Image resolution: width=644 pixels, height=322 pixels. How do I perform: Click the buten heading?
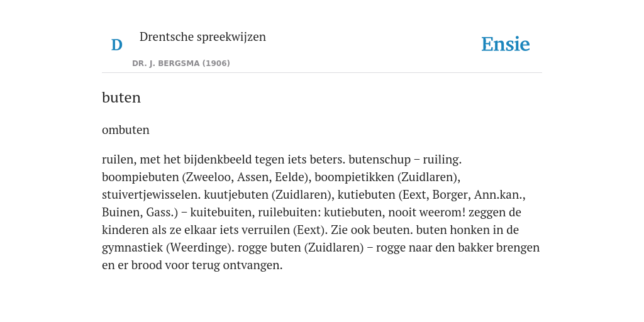(x=121, y=97)
